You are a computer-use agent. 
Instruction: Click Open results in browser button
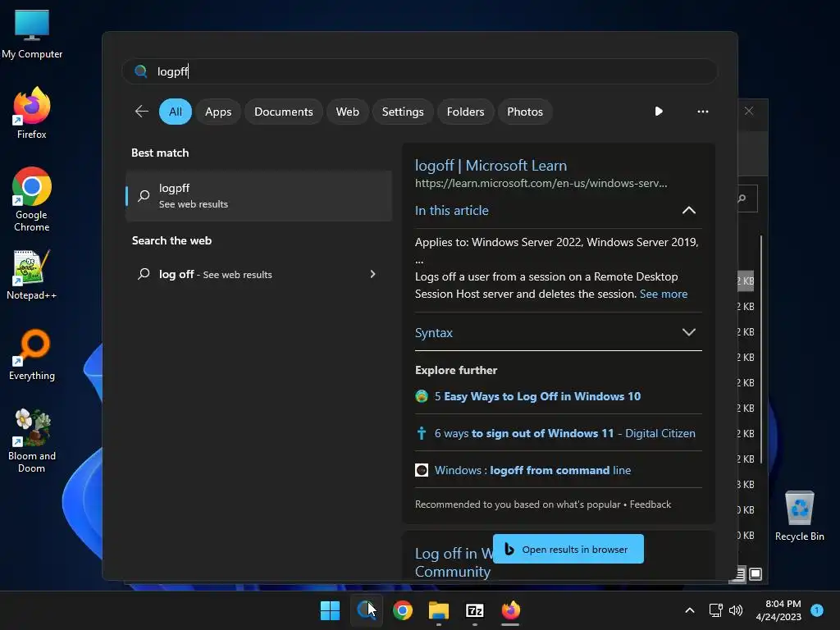click(x=568, y=549)
